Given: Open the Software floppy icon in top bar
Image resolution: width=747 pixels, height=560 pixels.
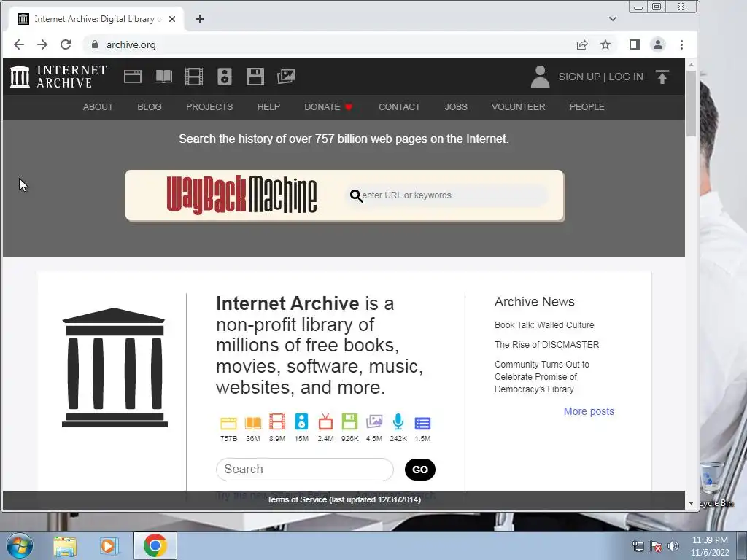Looking at the screenshot, I should coord(255,77).
